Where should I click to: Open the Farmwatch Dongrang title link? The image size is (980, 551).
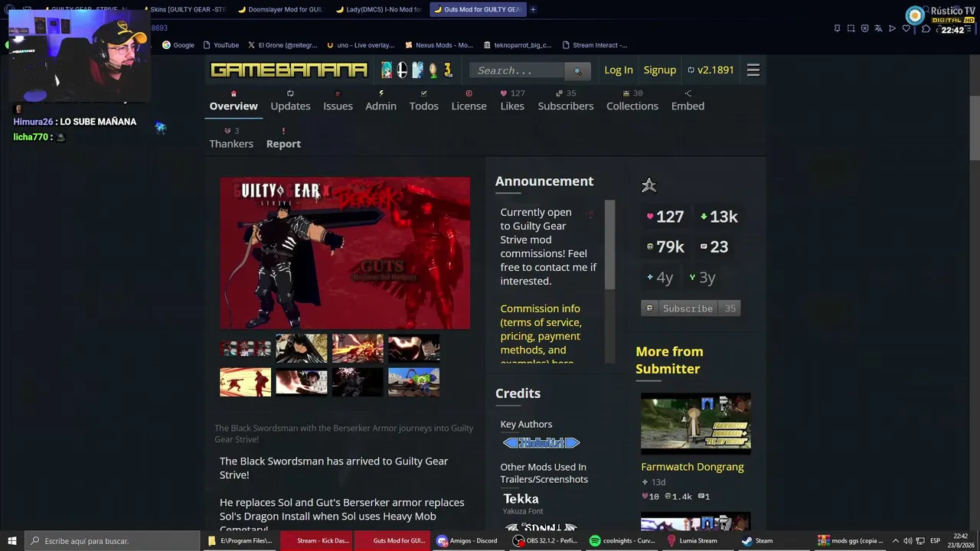(x=692, y=467)
